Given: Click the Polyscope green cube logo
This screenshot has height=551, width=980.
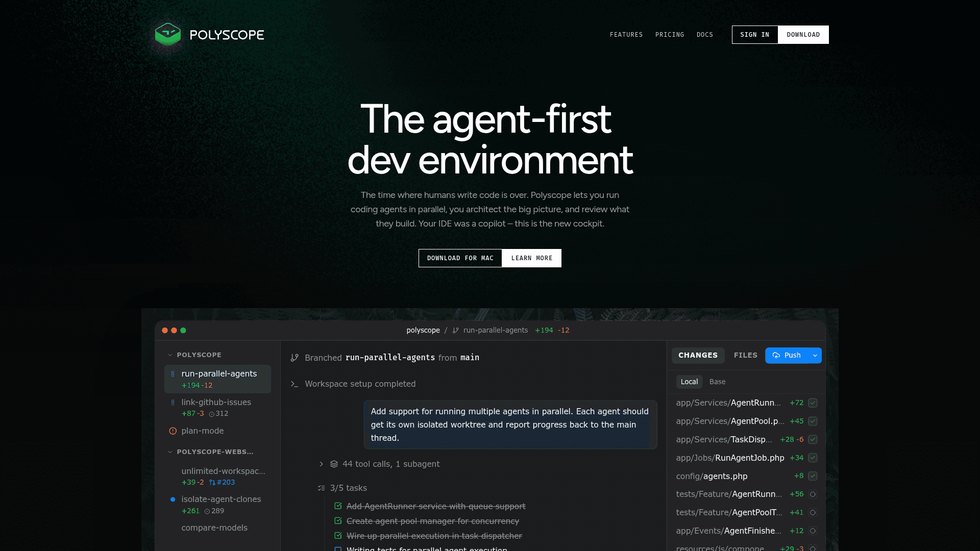Looking at the screenshot, I should point(168,34).
